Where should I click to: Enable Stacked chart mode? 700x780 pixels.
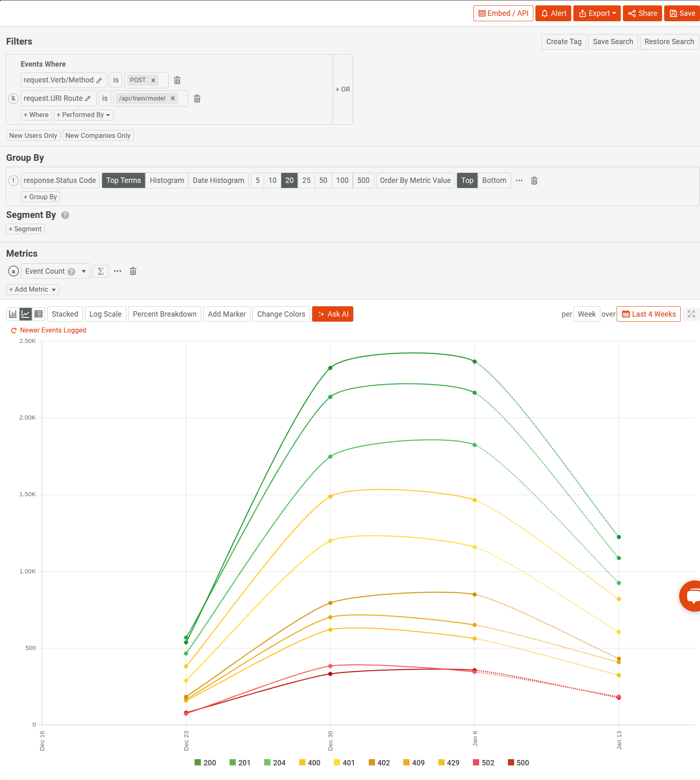click(x=65, y=314)
